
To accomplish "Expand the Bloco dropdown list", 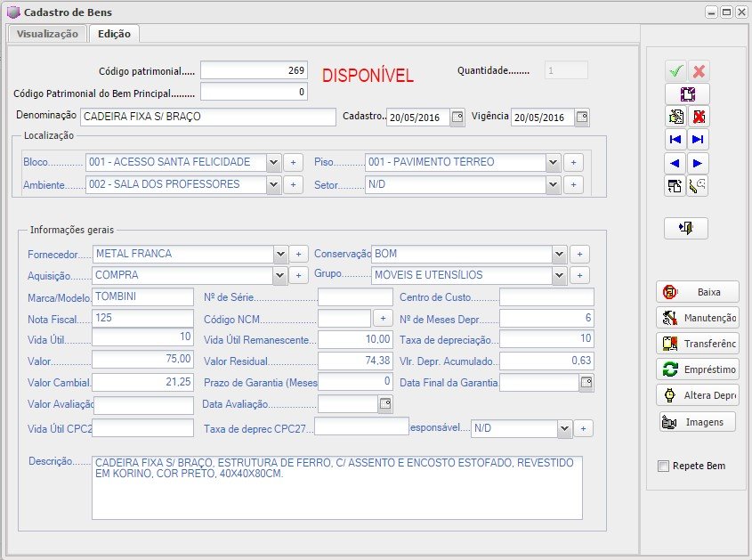I will [x=272, y=162].
